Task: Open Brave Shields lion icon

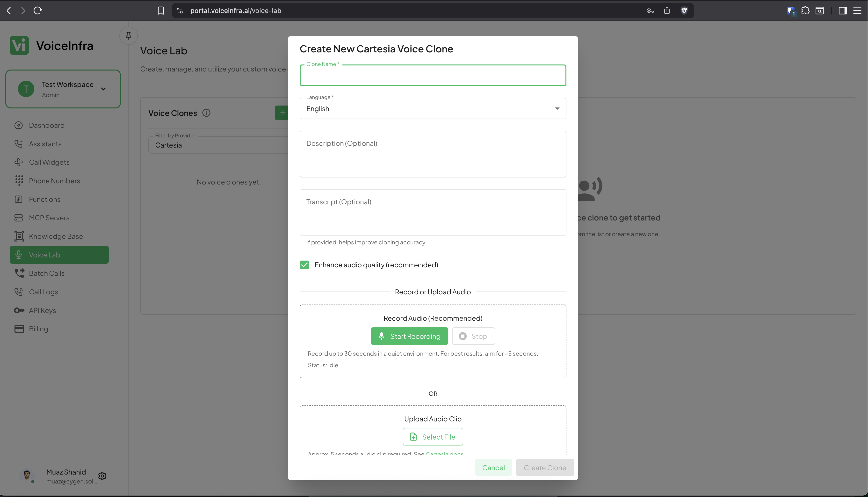Action: click(684, 11)
